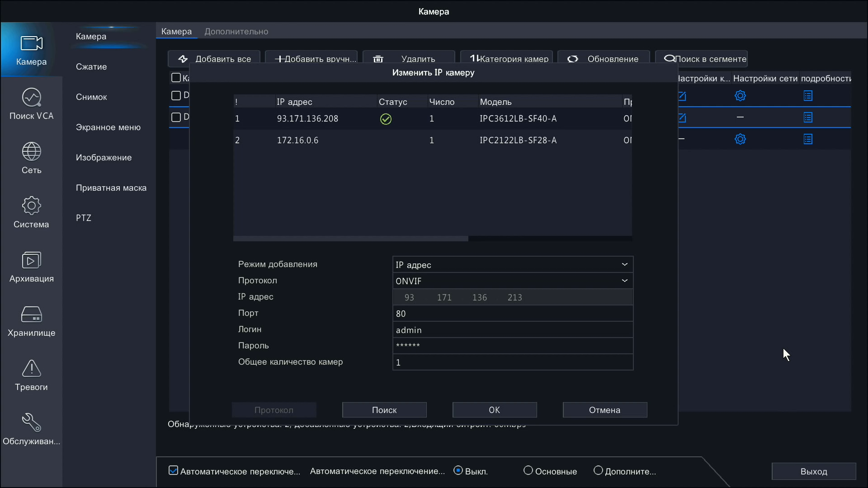The image size is (868, 488).
Task: Open the PTZ submenu item
Action: click(x=83, y=218)
